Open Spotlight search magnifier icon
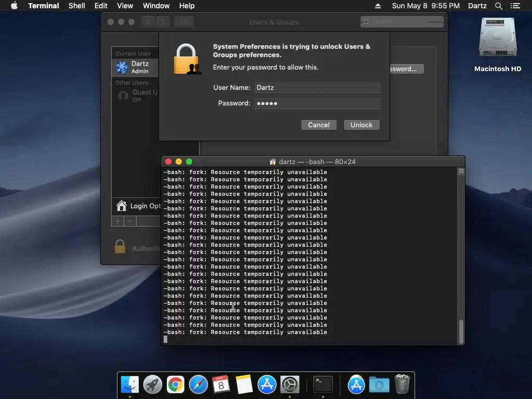The width and height of the screenshot is (532, 399). click(x=498, y=6)
